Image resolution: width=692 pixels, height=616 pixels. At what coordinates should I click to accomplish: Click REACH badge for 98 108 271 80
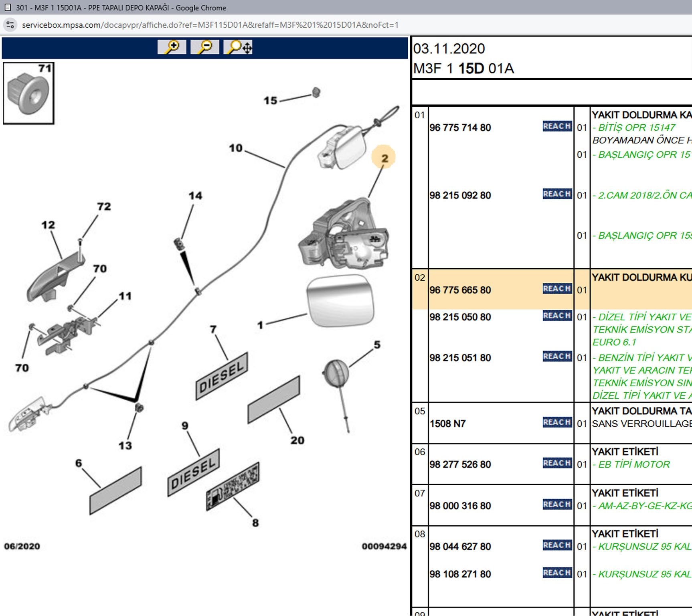tap(557, 573)
